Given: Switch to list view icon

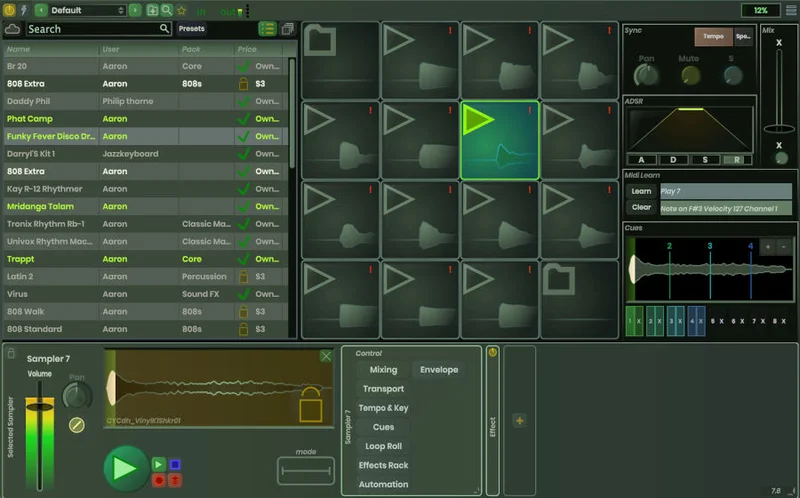Looking at the screenshot, I should [x=267, y=29].
